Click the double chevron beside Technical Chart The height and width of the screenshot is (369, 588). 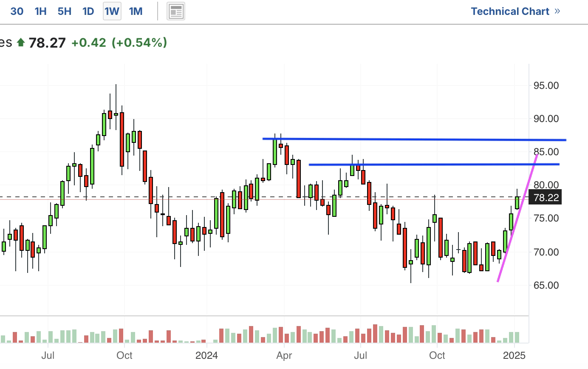[557, 11]
